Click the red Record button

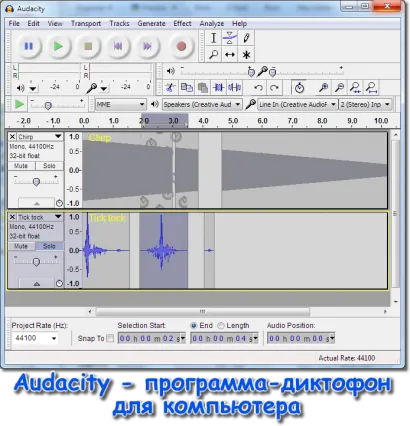[x=181, y=46]
